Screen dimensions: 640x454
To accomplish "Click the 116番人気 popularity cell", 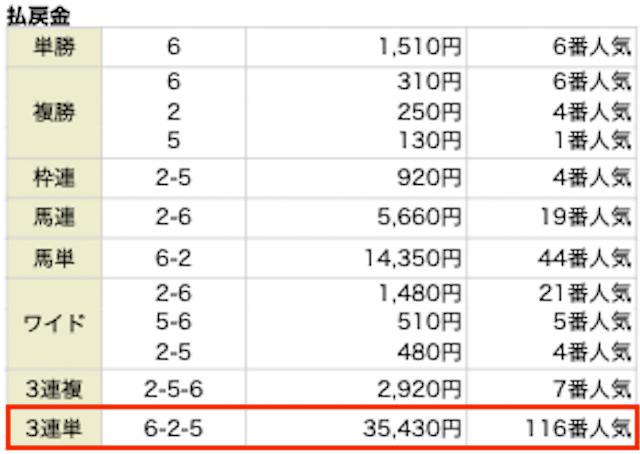I will click(x=578, y=430).
